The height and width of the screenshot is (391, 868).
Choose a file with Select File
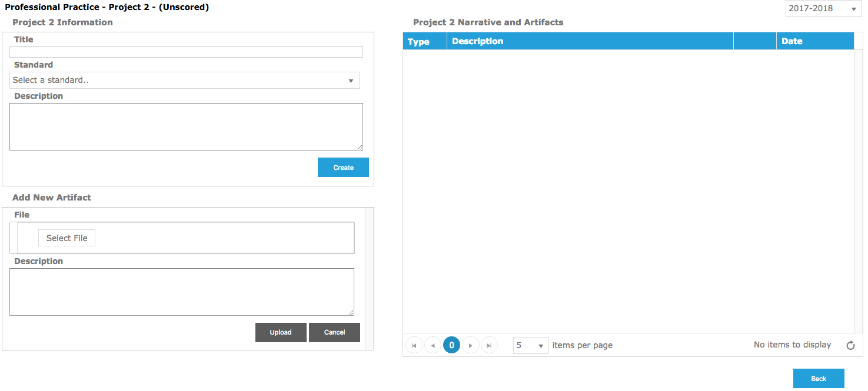pos(66,238)
